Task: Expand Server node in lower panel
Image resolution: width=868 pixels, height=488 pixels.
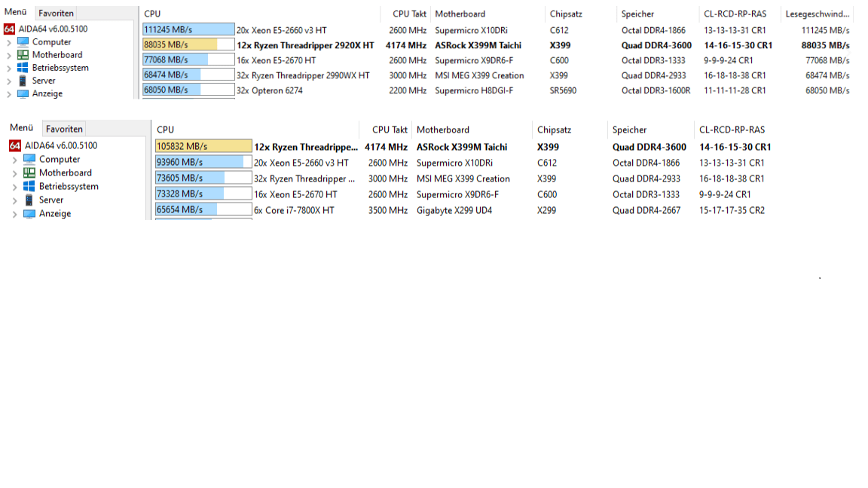Action: point(15,200)
